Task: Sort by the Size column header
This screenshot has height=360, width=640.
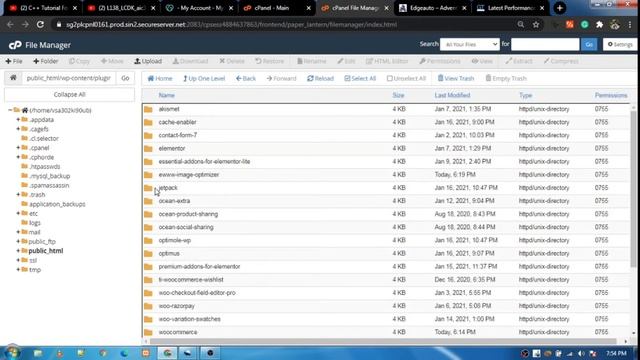Action: tap(398, 95)
